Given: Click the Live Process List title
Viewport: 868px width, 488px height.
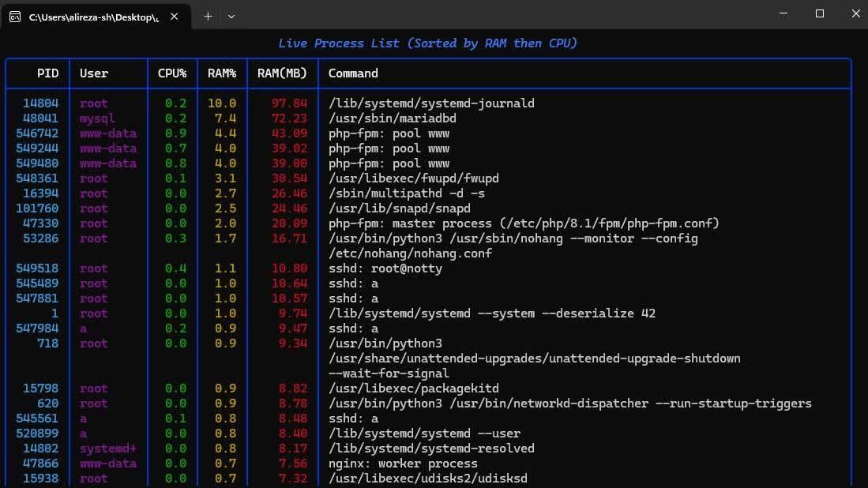Looking at the screenshot, I should [427, 43].
